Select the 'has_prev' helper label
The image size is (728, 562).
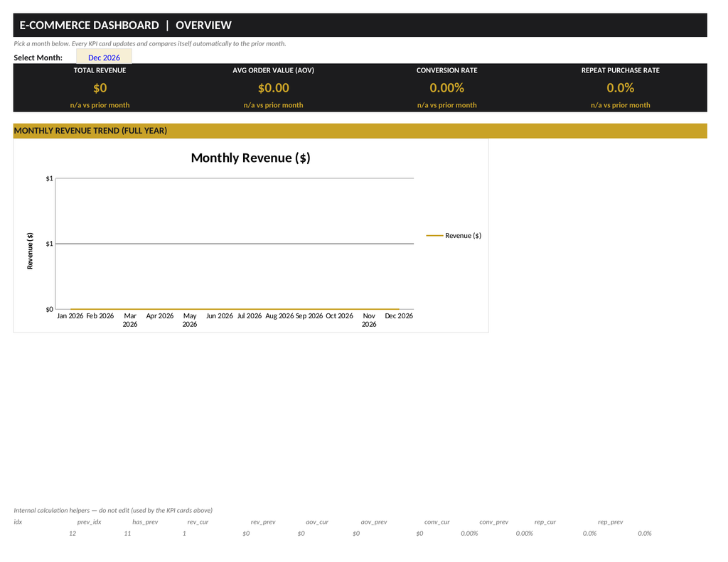(145, 522)
